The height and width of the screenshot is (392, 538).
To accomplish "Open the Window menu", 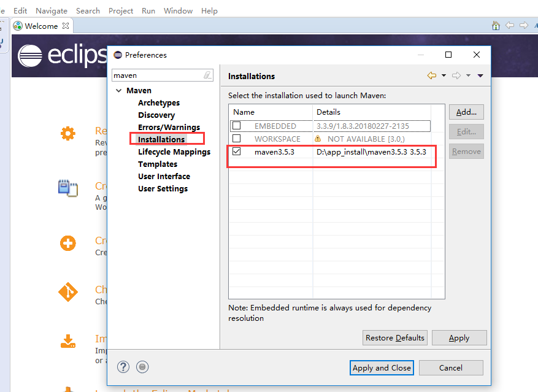I will coord(178,10).
